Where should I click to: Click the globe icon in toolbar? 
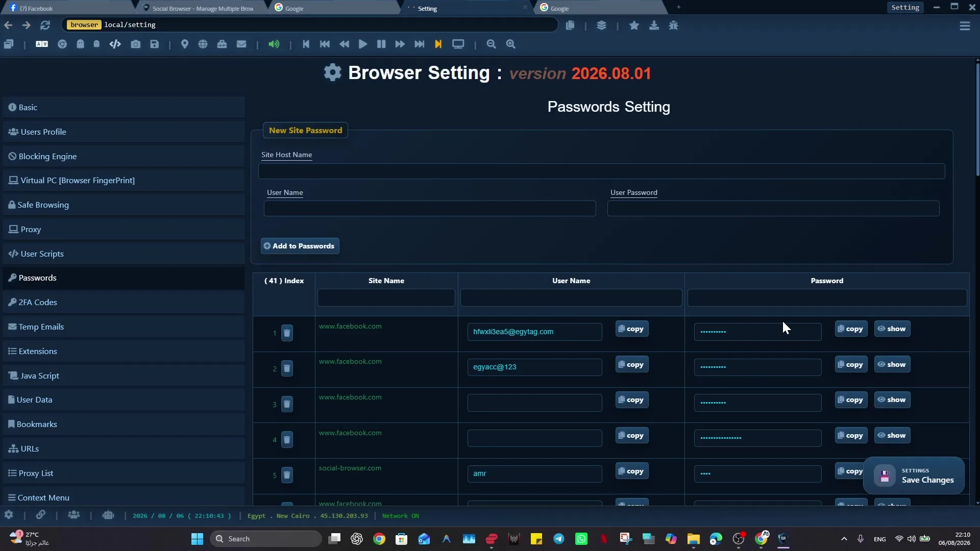(x=203, y=44)
